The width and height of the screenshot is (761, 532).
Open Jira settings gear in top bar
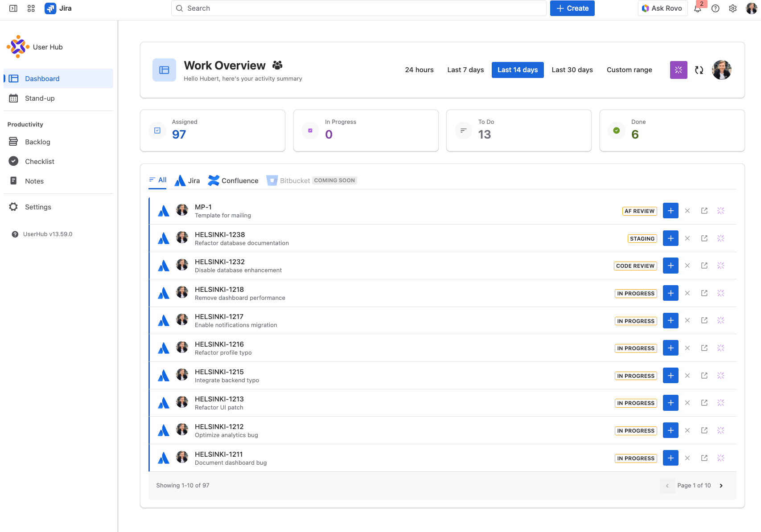point(733,8)
